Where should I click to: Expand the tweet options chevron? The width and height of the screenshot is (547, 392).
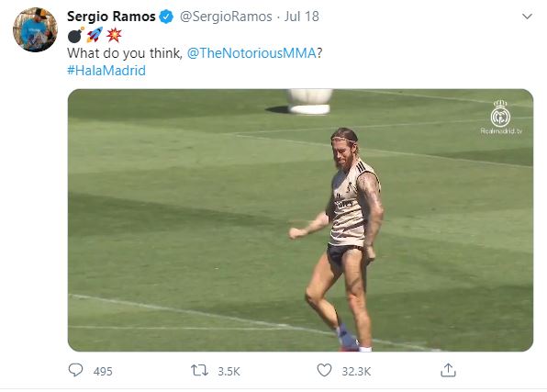pos(527,16)
